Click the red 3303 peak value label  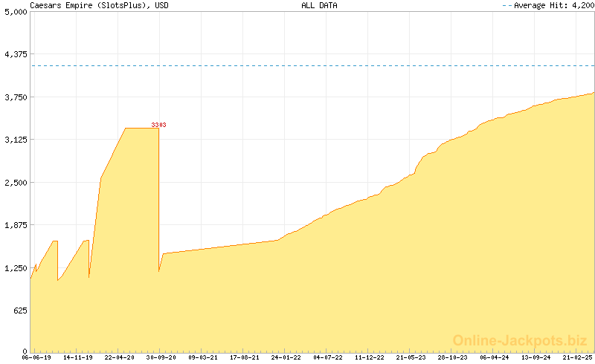click(158, 125)
